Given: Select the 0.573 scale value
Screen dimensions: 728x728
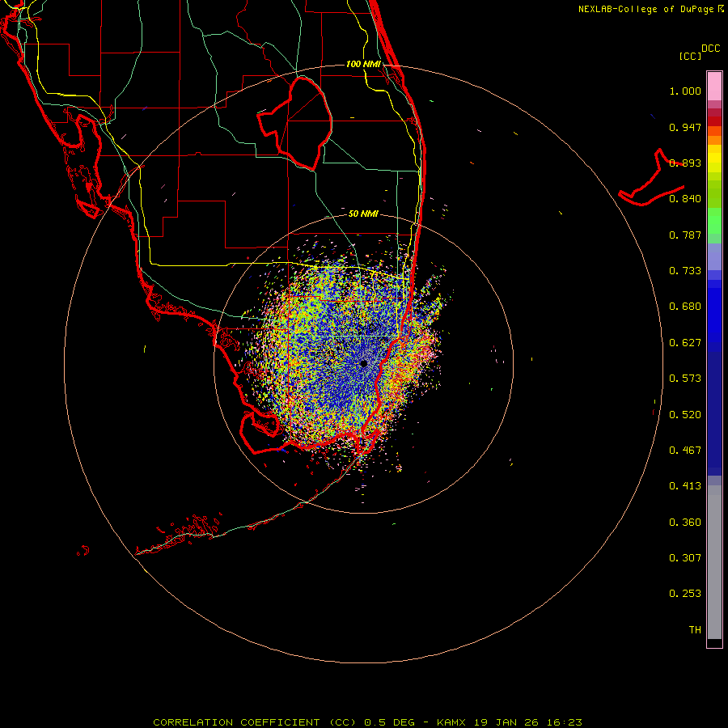Looking at the screenshot, I should [x=685, y=379].
